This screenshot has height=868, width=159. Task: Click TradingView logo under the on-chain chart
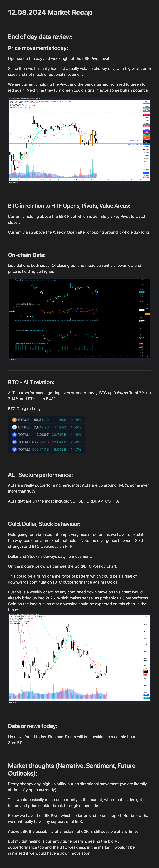[13, 359]
